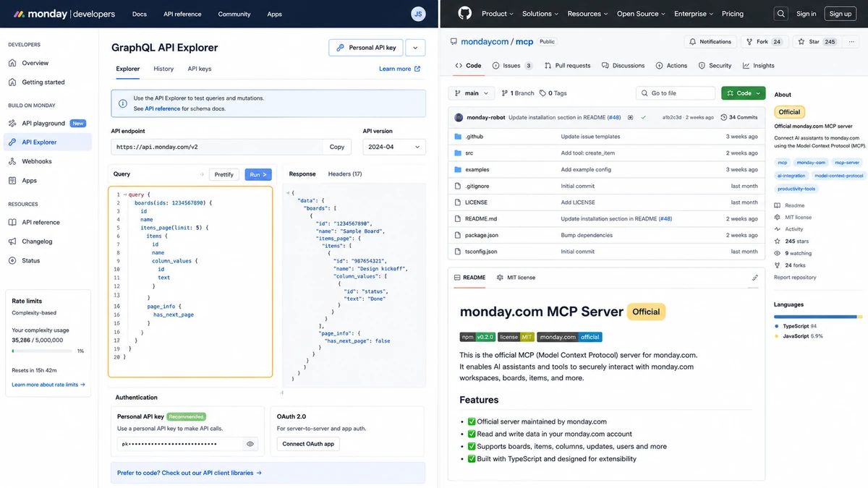This screenshot has height=488, width=868.
Task: Click the Getting started icon in sidebar
Action: point(12,82)
